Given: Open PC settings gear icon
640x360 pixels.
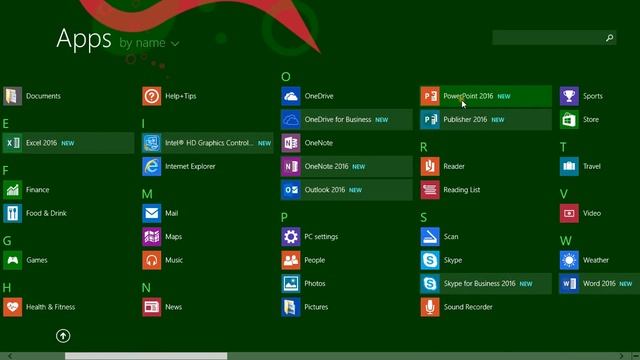Looking at the screenshot, I should pos(291,237).
